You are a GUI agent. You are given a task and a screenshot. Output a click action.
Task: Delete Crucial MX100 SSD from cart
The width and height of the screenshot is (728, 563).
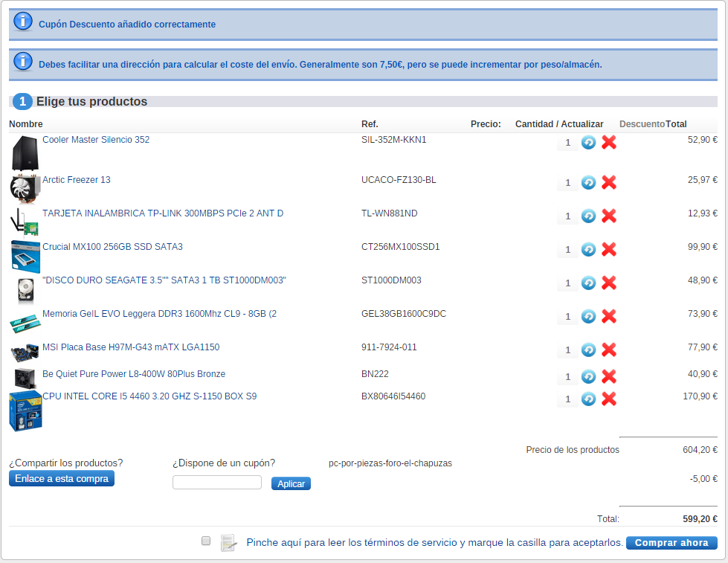[x=609, y=249]
